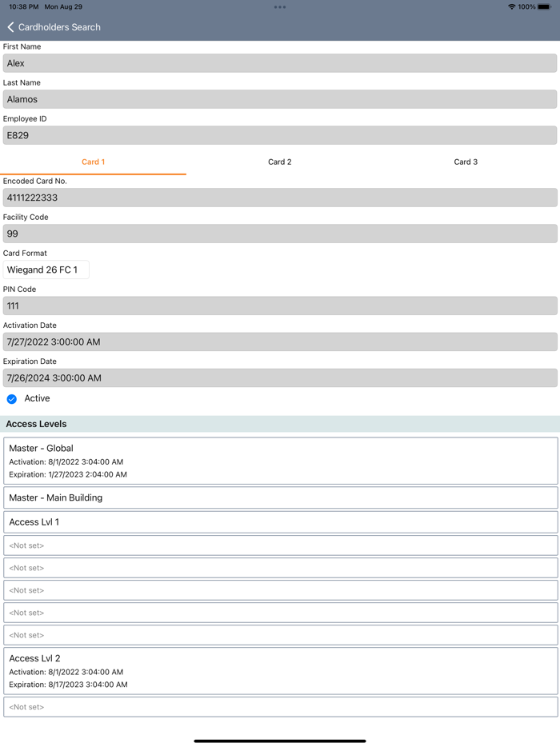Open the Card Format dropdown showing Wiegand 26 FC 1
The image size is (560, 747).
click(46, 270)
